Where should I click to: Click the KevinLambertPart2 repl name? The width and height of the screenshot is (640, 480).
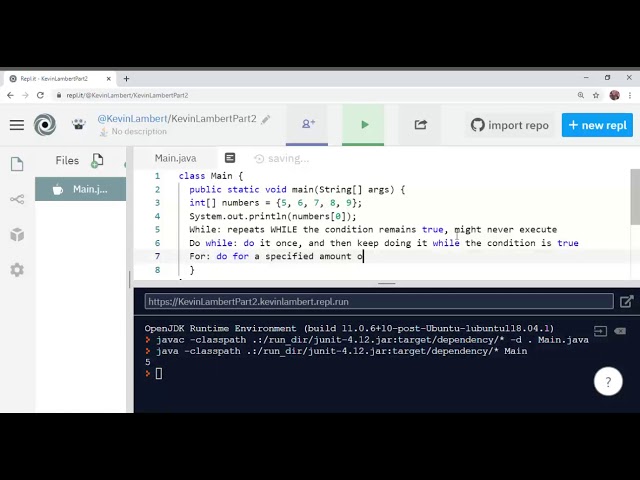point(214,119)
